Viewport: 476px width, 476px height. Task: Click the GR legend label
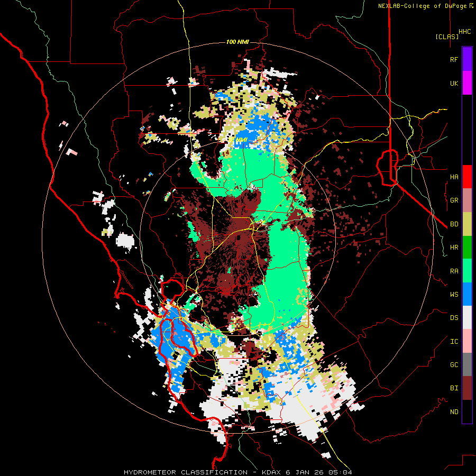pyautogui.click(x=454, y=200)
